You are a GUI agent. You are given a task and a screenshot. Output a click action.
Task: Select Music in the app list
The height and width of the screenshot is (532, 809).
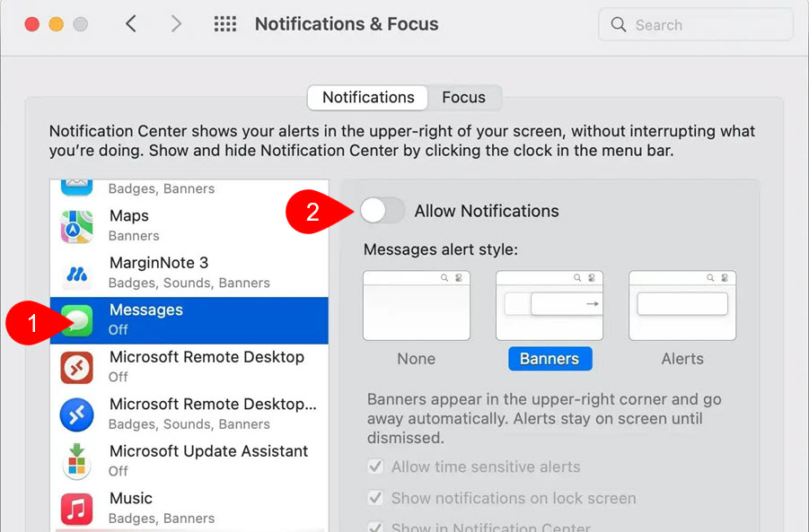click(x=189, y=509)
